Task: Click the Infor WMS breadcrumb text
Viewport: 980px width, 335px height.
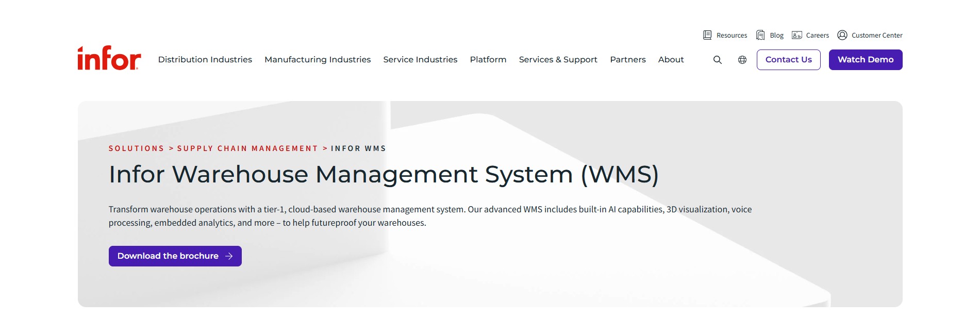Action: pos(358,148)
